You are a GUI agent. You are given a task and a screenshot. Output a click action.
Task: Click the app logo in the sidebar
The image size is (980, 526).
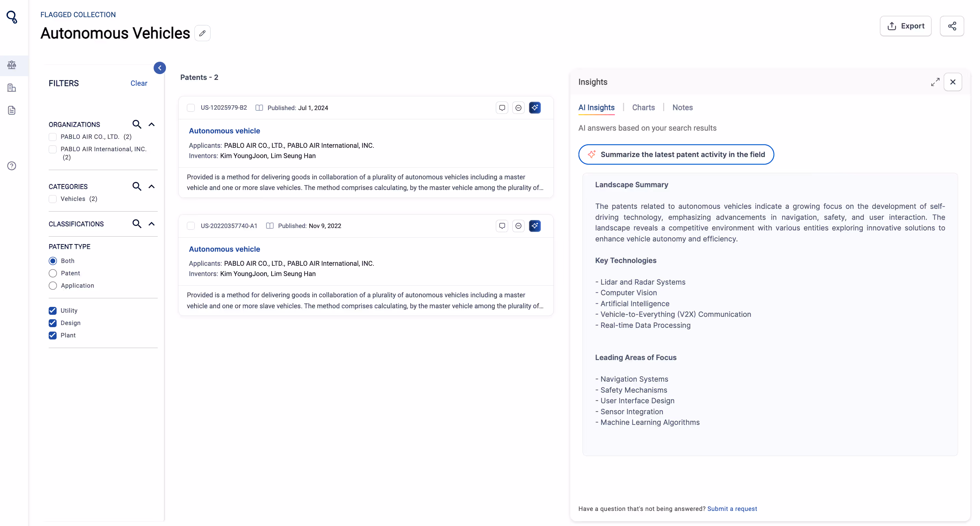[12, 17]
